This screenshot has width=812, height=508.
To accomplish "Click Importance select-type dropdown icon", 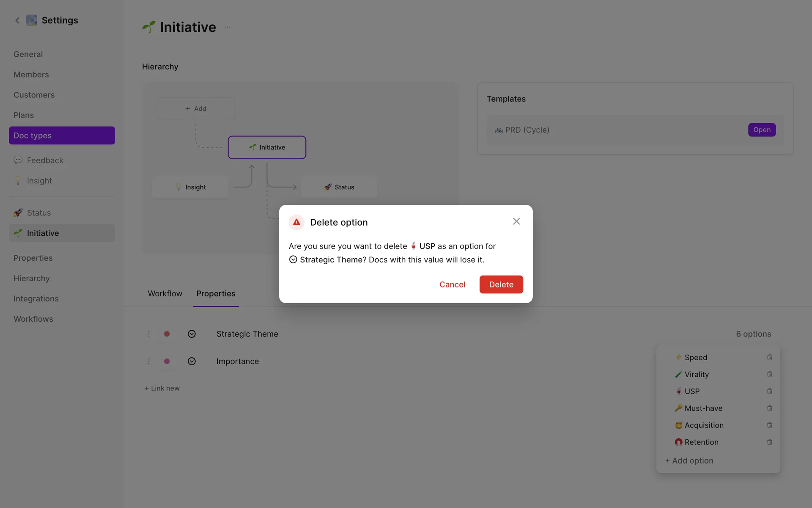I will click(x=192, y=362).
